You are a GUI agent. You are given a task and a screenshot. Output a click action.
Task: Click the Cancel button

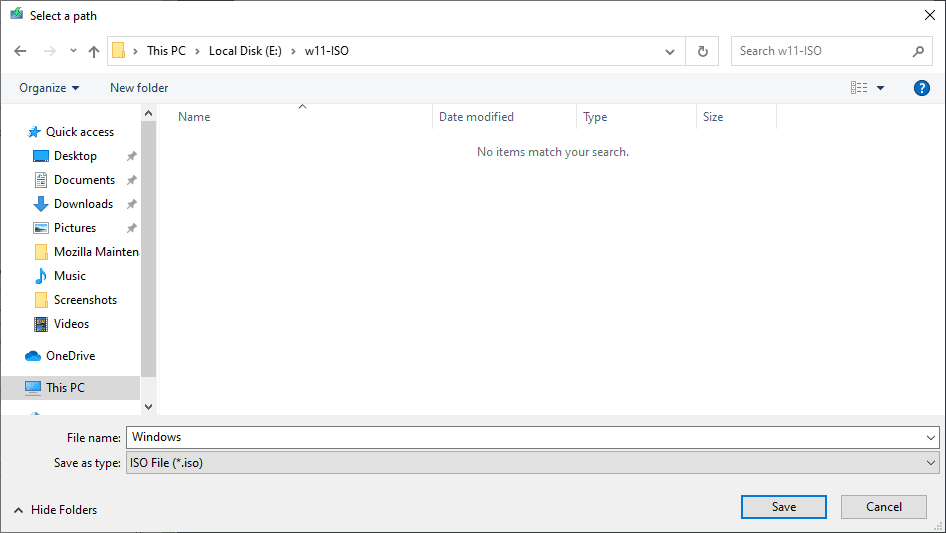pyautogui.click(x=883, y=507)
